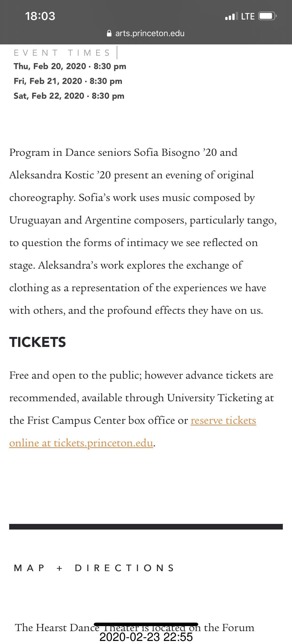Tap the EVENT TIMES heading
This screenshot has width=292, height=644.
(x=62, y=53)
